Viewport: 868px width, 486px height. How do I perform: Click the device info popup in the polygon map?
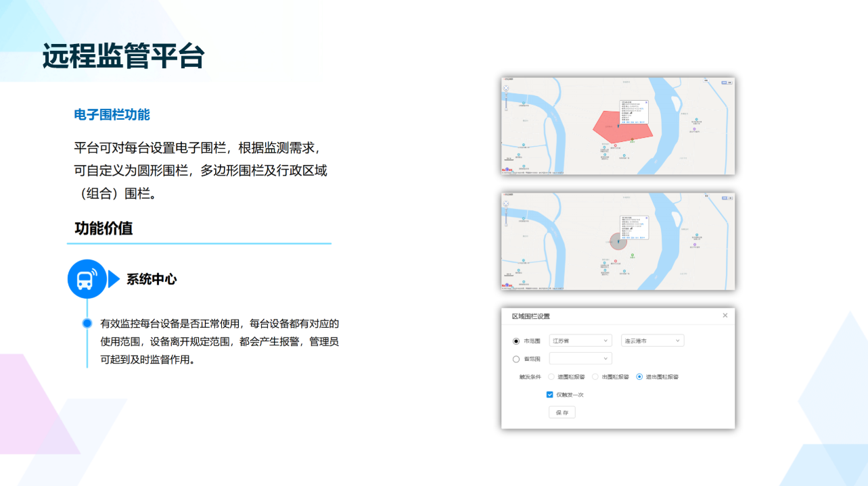coord(634,112)
